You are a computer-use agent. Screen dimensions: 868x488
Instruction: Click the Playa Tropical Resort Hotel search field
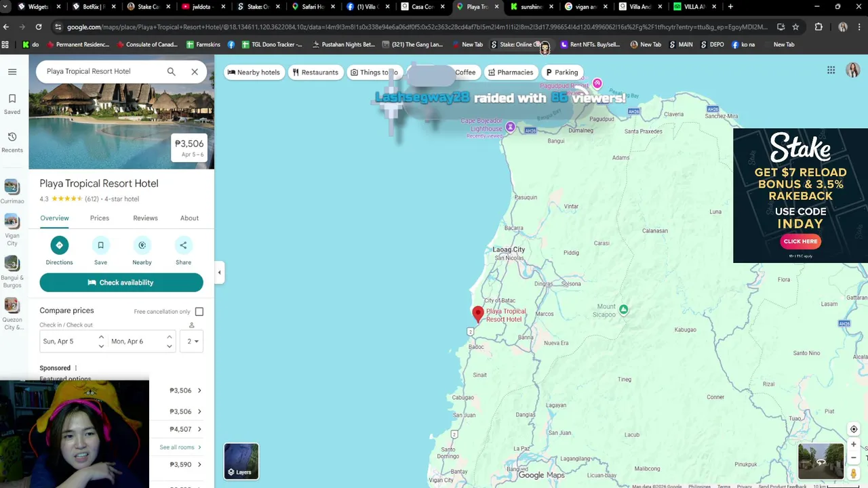point(102,71)
